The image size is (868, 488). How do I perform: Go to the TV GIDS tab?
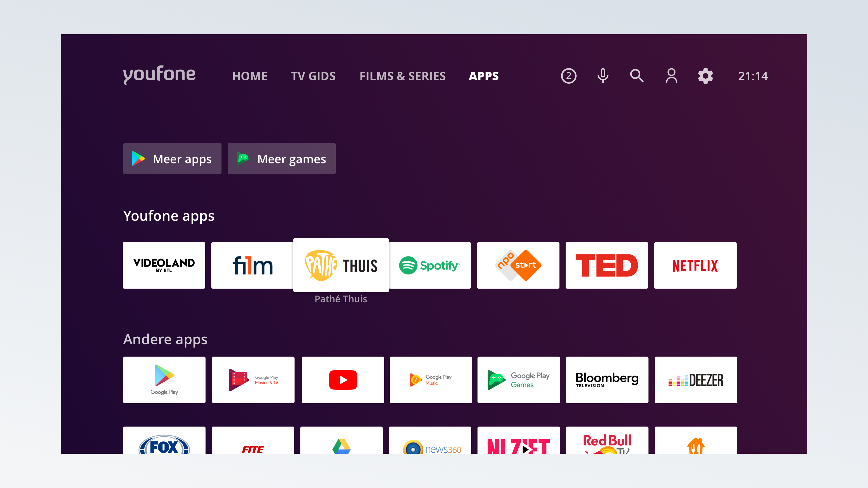click(313, 76)
